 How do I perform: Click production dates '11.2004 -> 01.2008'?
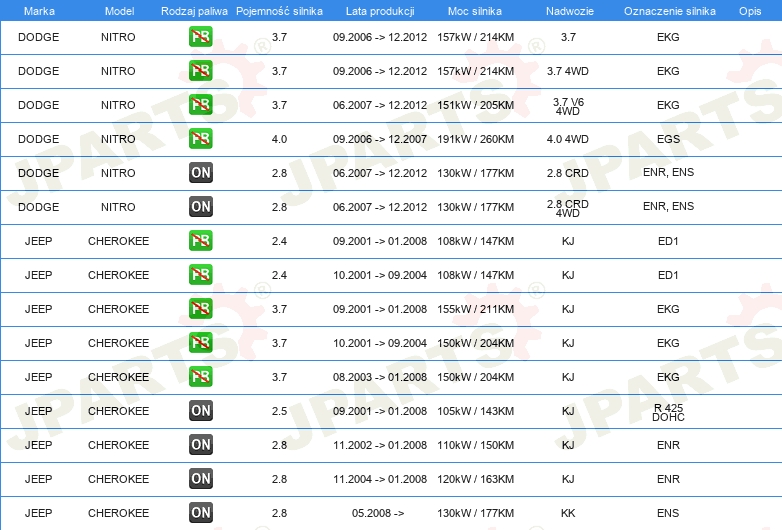point(380,479)
